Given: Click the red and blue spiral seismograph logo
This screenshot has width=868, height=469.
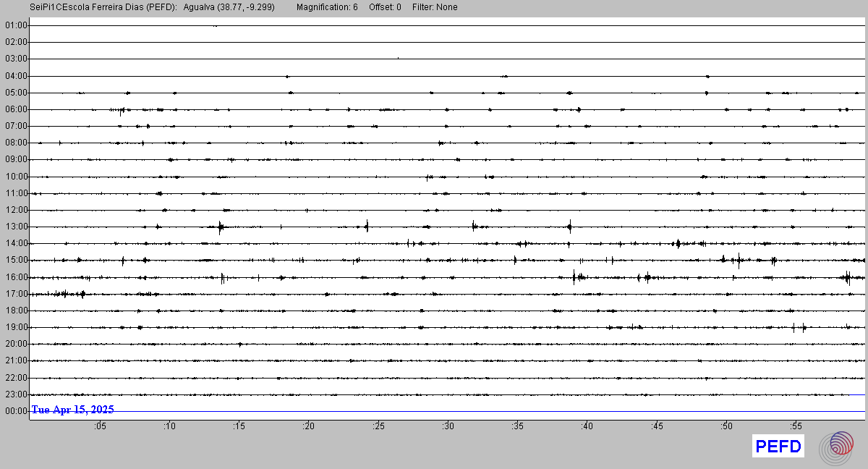Looking at the screenshot, I should coord(836,447).
